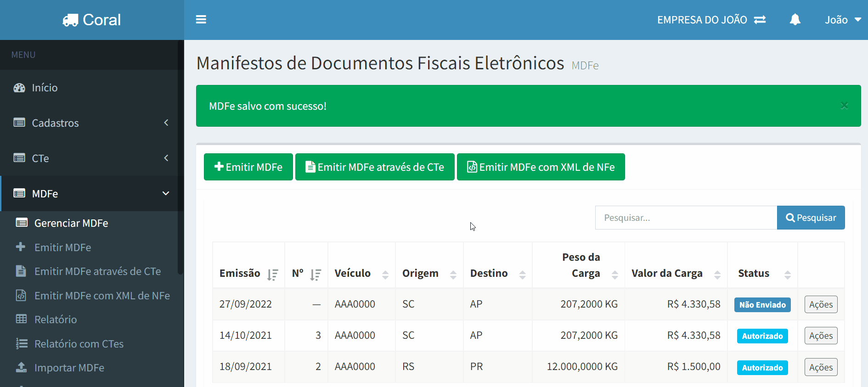This screenshot has height=387, width=868.
Task: Sort table by Emissão column icon
Action: [273, 275]
